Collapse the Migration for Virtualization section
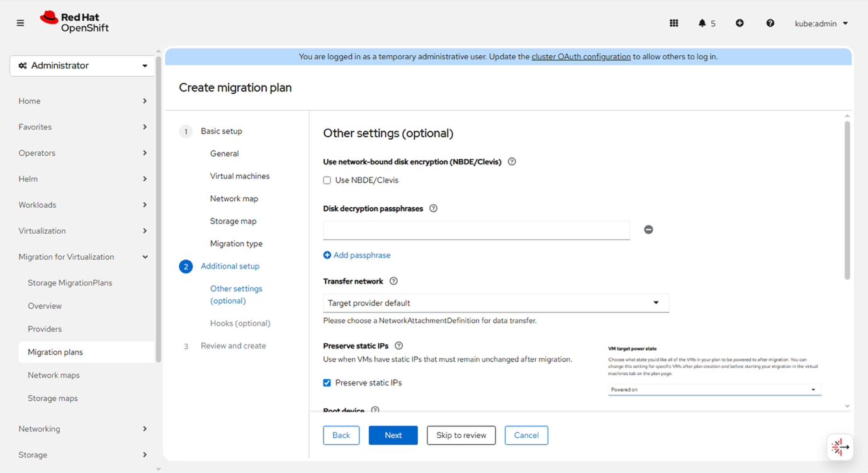868x473 pixels. [82, 257]
